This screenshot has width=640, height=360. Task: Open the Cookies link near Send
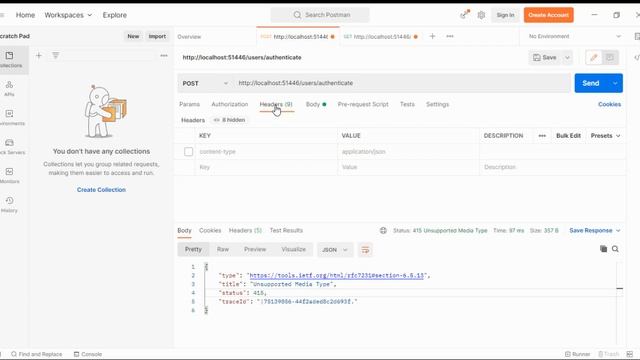click(x=609, y=104)
